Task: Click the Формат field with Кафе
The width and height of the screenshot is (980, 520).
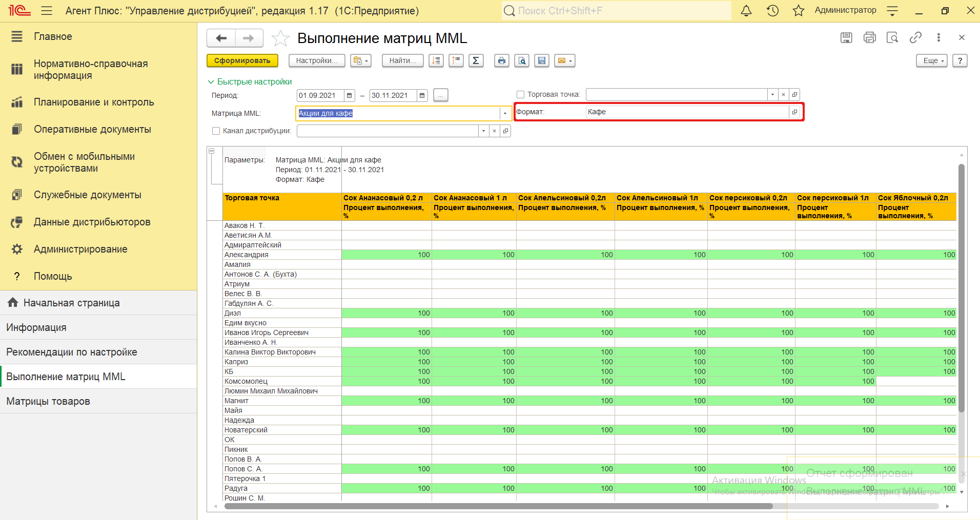Action: tap(687, 112)
